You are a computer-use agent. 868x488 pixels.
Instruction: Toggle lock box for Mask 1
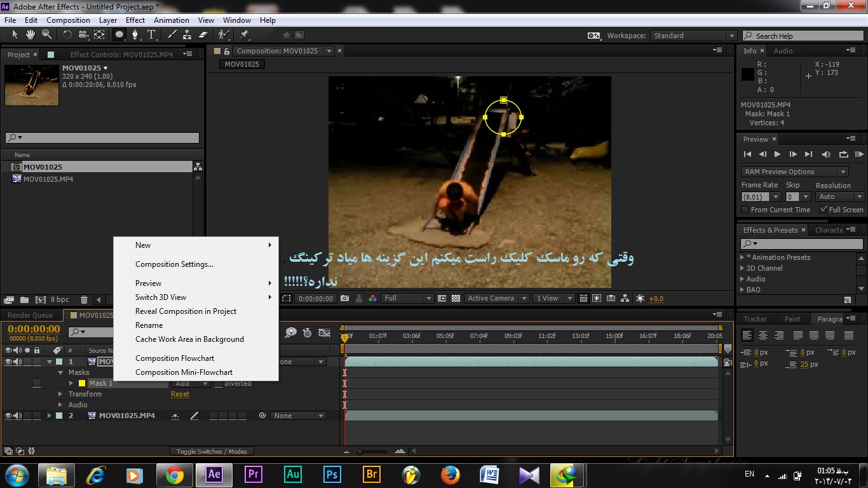tap(37, 383)
